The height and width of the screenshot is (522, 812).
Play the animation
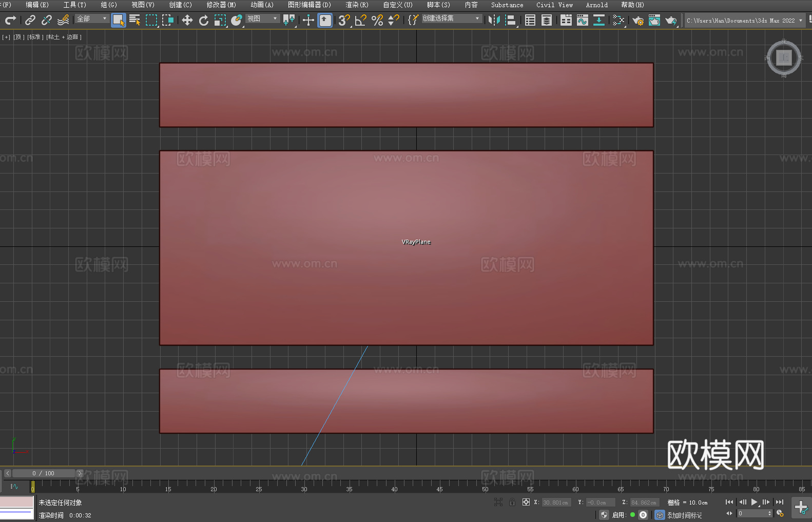point(755,502)
